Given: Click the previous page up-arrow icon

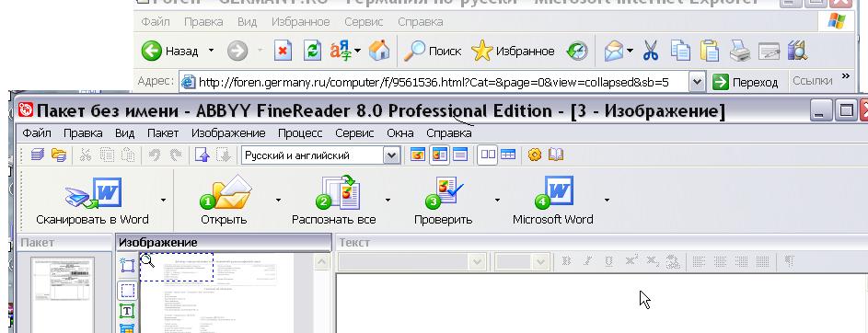Looking at the screenshot, I should tap(203, 155).
